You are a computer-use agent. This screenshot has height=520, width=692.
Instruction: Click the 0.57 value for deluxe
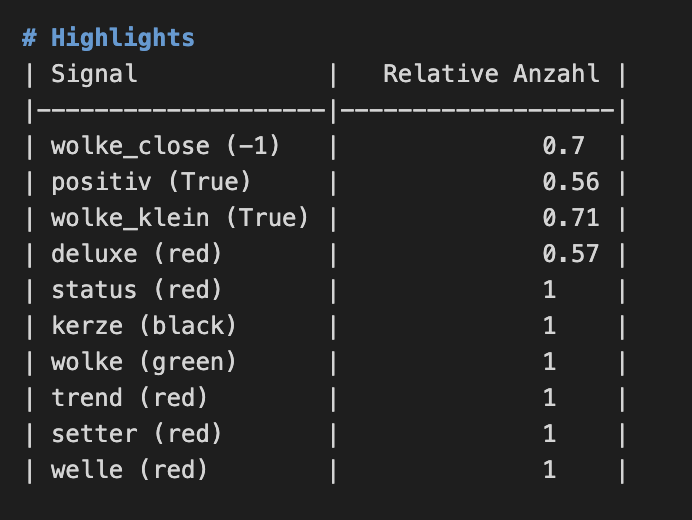tap(571, 254)
